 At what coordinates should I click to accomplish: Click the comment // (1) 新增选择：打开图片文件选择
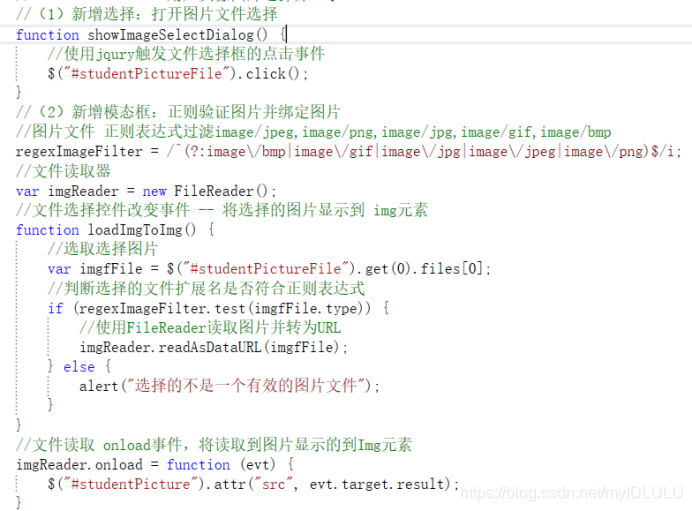[x=147, y=14]
